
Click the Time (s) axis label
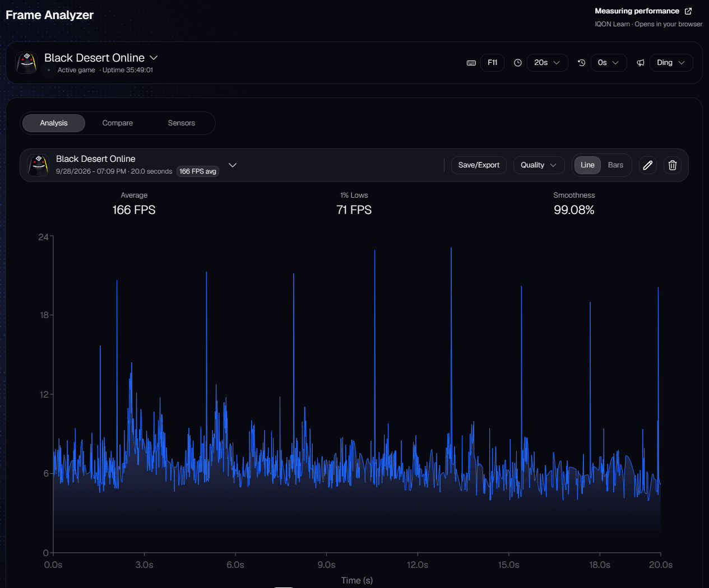coord(357,580)
